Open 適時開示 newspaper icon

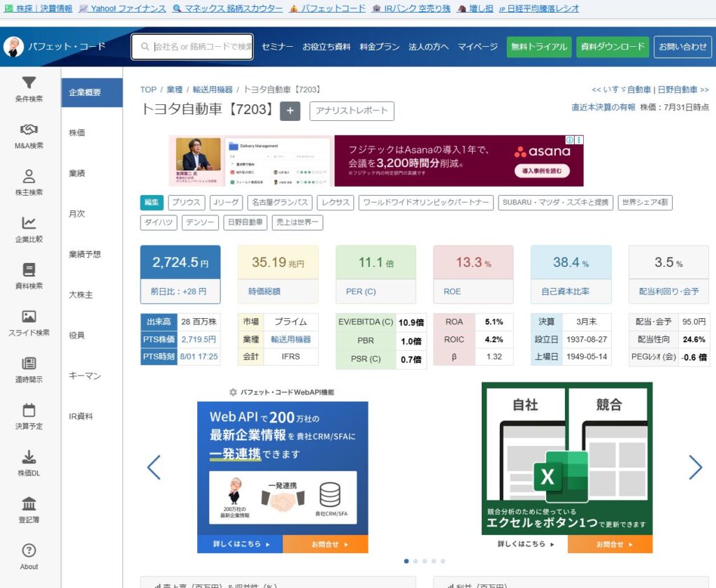coord(29,363)
